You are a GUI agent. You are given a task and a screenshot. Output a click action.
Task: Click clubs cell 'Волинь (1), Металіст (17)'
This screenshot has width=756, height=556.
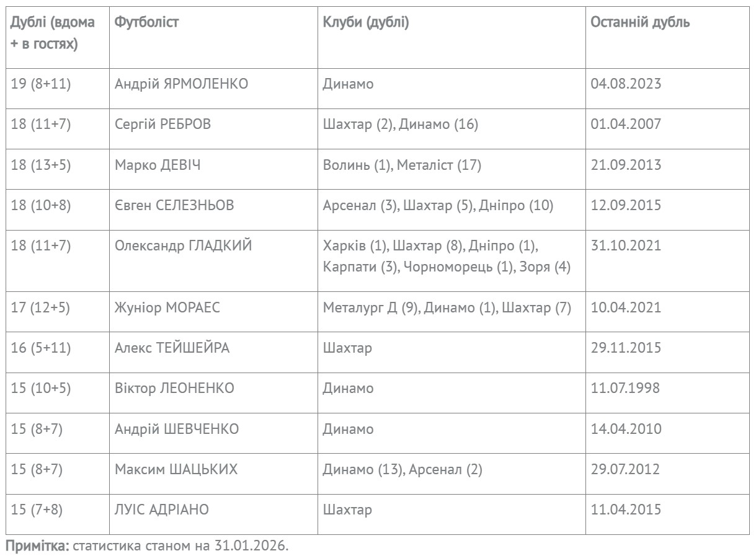(x=402, y=165)
